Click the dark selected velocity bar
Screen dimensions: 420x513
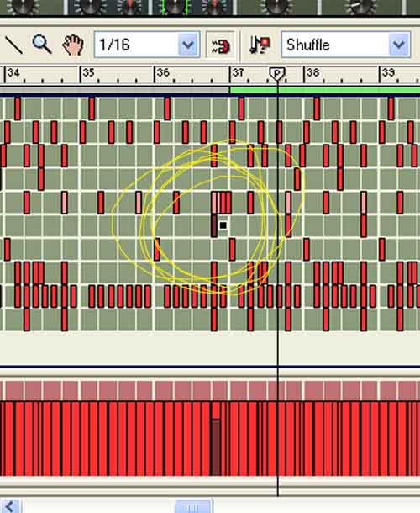[x=215, y=447]
